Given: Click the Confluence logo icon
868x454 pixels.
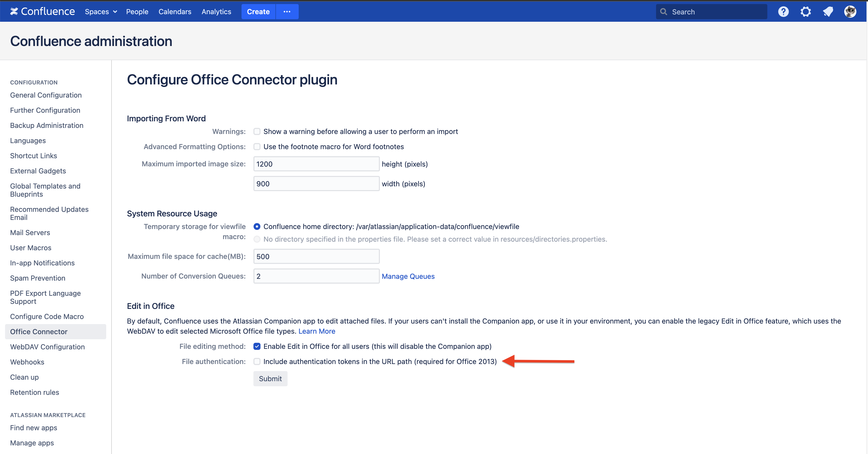Looking at the screenshot, I should tap(14, 11).
